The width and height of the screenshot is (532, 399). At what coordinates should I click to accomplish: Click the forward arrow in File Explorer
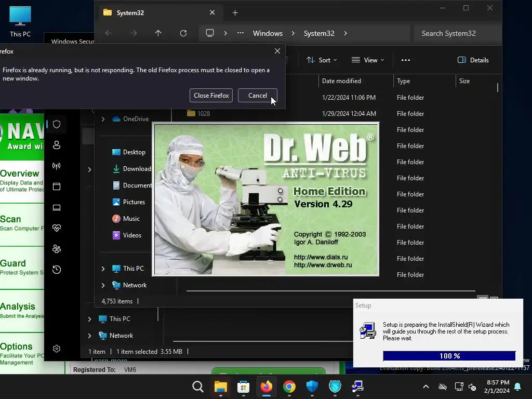tap(134, 33)
